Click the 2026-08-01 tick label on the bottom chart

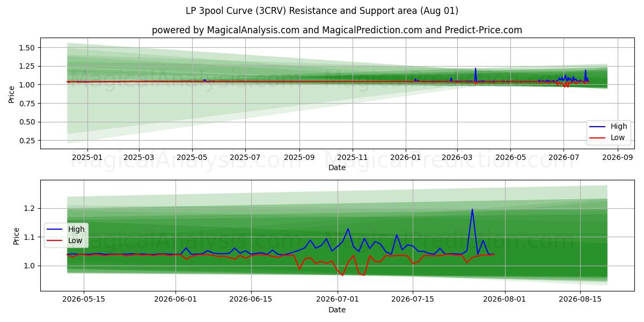point(504,299)
